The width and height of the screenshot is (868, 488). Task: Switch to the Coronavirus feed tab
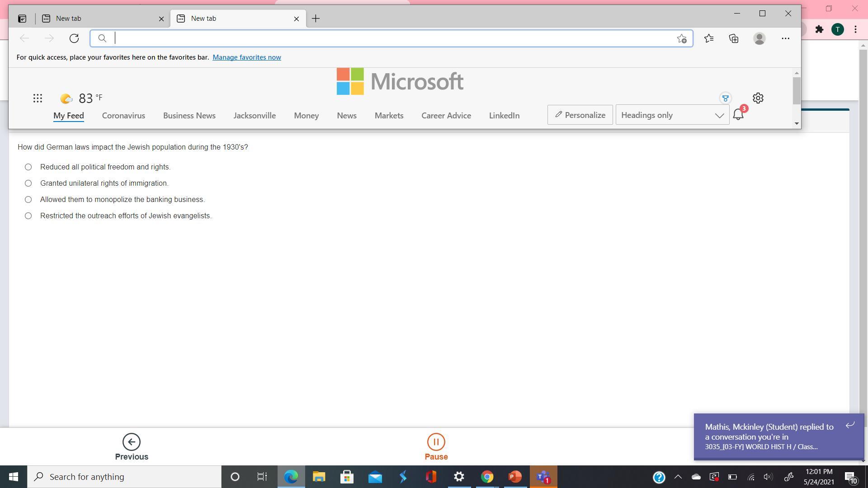123,116
